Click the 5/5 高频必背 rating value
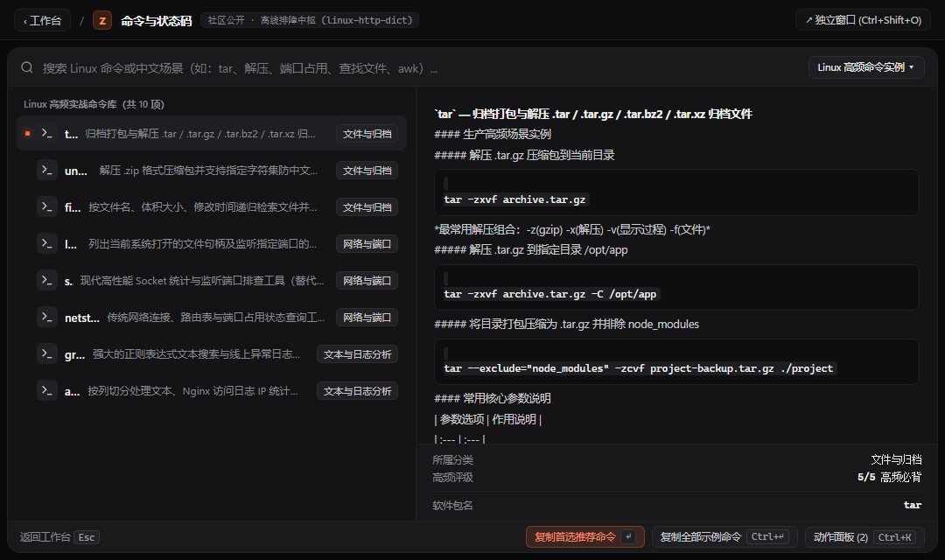The height and width of the screenshot is (560, 945). point(889,478)
